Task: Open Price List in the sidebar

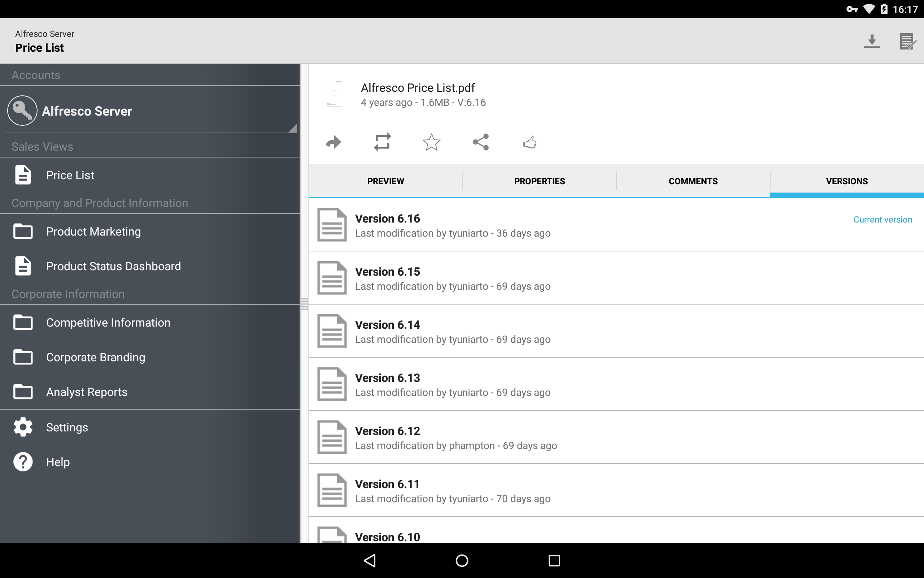Action: [x=150, y=175]
